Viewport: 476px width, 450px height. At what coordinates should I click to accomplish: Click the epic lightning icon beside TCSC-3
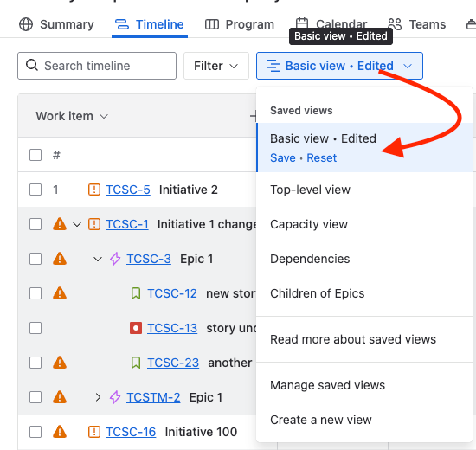[x=115, y=259]
